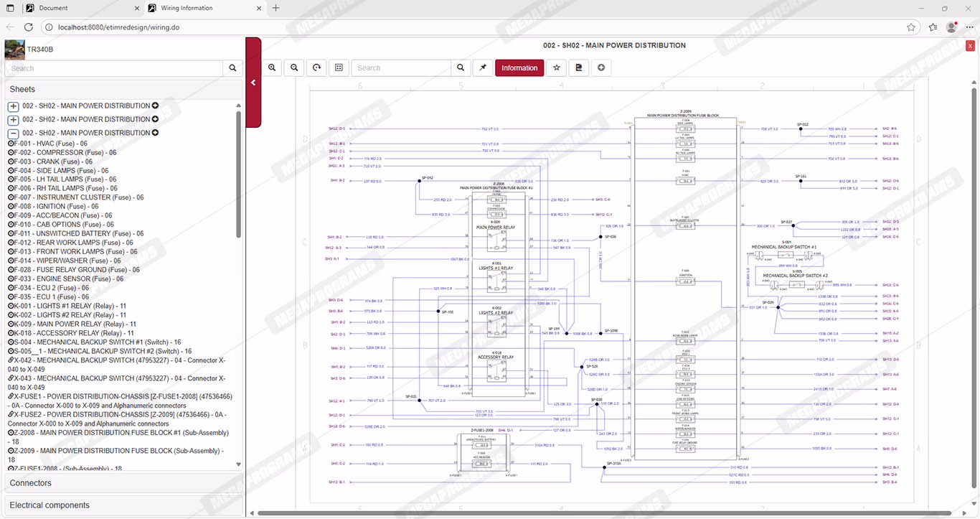Click the pin icon in the diagram toolbar
Screen dimensions: 980x519
483,67
